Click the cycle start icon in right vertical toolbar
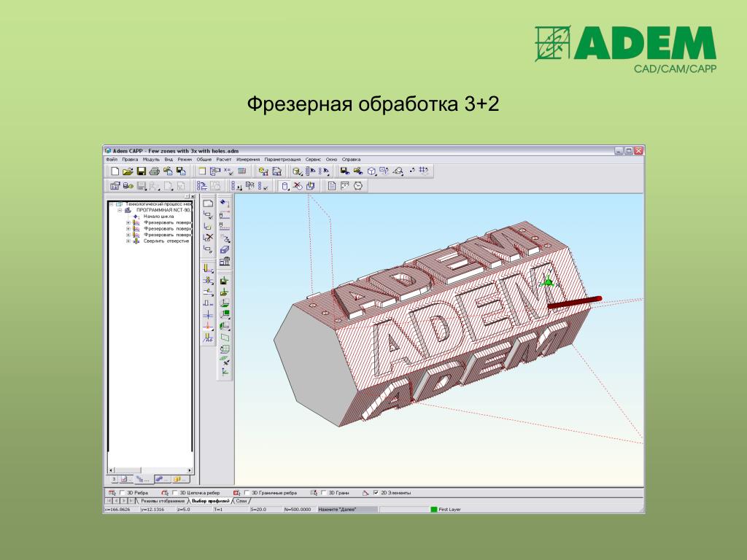Viewport: 747px width, 560px height. (x=225, y=203)
